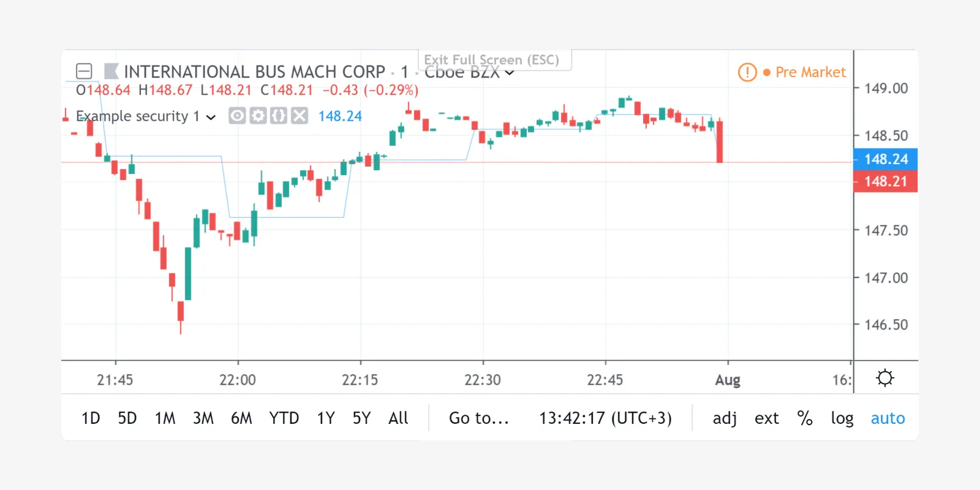Toggle adj dividend adjustment
The image size is (980, 490).
point(725,418)
